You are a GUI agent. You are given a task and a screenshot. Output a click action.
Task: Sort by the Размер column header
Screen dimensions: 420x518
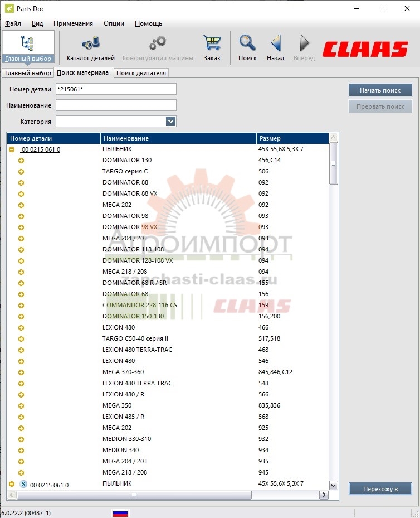click(x=292, y=138)
